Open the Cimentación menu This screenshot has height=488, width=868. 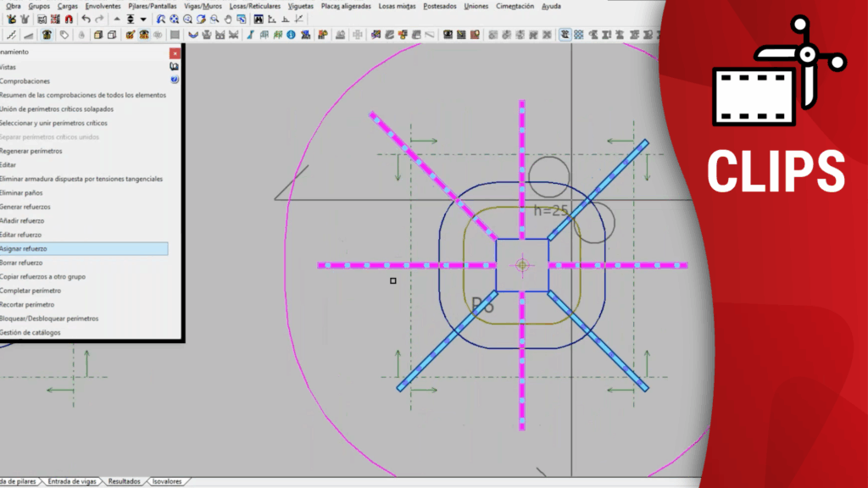click(x=515, y=6)
